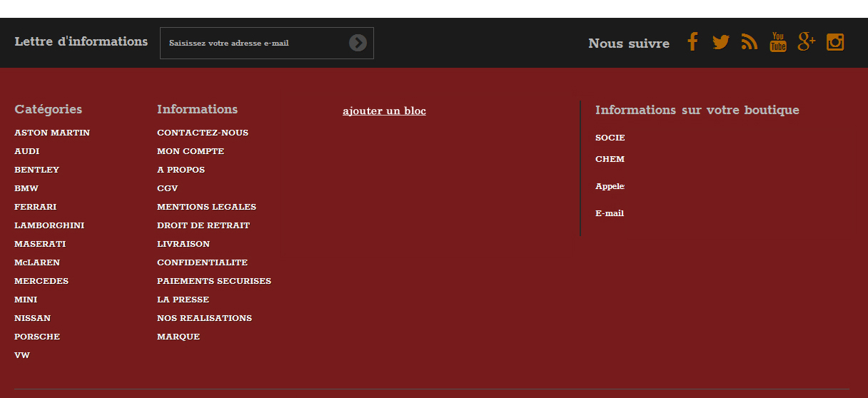
Task: Go to CONTACTEZ-NOUS page
Action: 203,133
